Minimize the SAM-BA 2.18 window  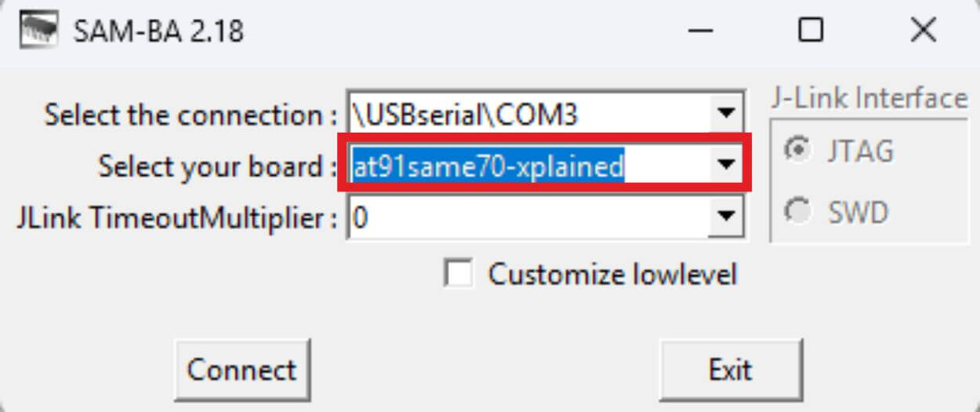[x=699, y=31]
